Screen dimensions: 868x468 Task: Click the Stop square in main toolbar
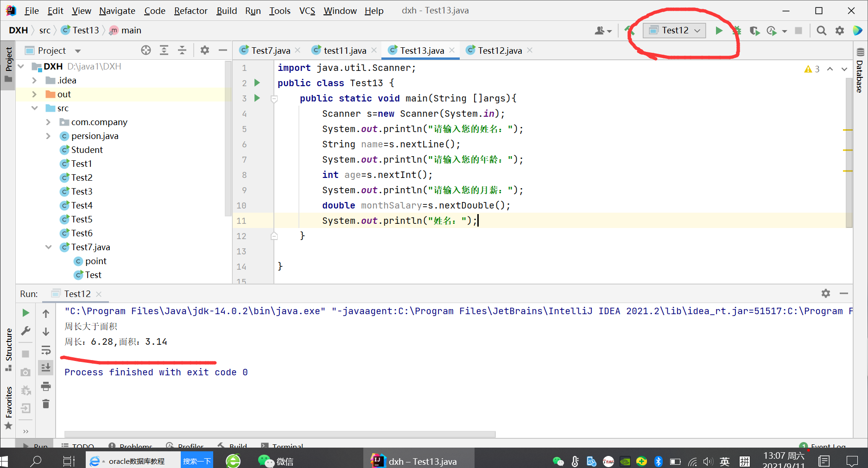(x=798, y=31)
